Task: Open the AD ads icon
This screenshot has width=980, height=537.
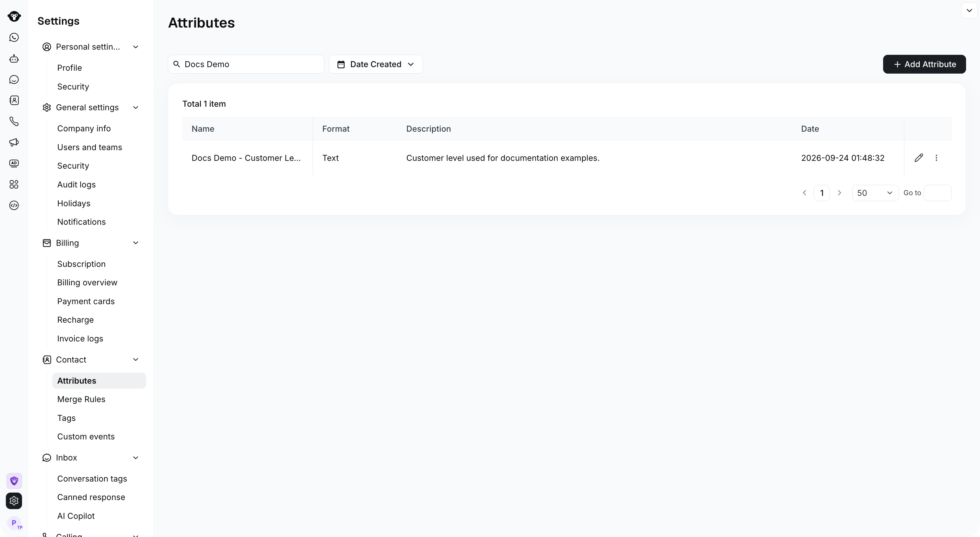Action: point(14,163)
